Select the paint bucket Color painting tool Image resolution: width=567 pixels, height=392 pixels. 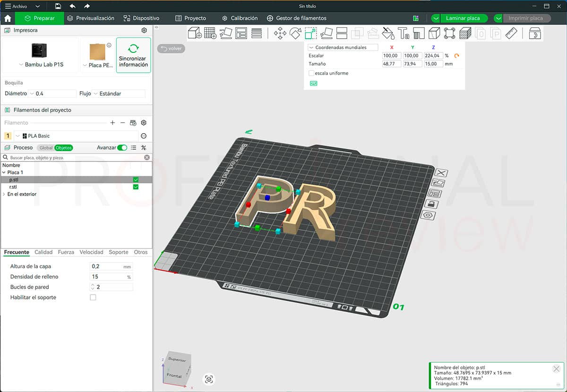[x=388, y=33]
